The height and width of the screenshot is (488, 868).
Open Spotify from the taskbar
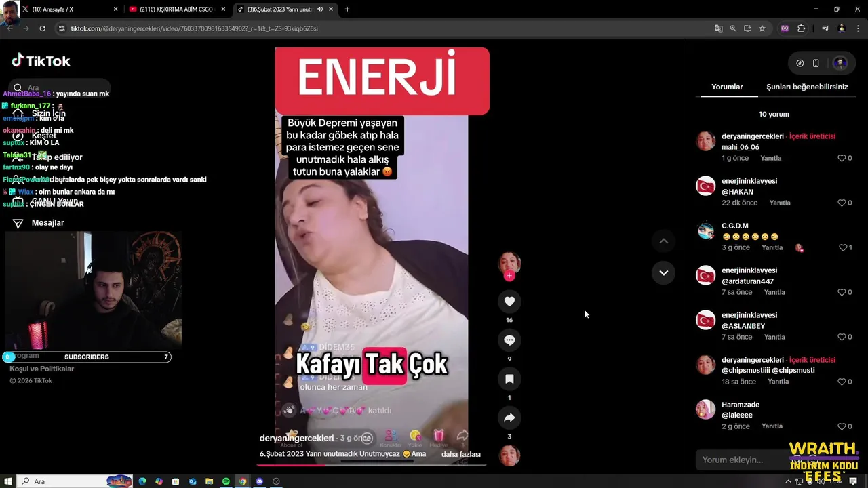pyautogui.click(x=226, y=481)
